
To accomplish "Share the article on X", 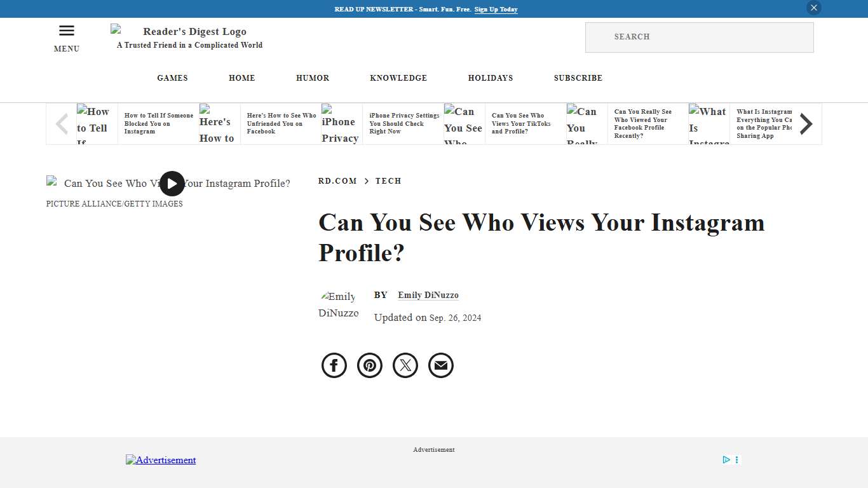I will tap(405, 365).
